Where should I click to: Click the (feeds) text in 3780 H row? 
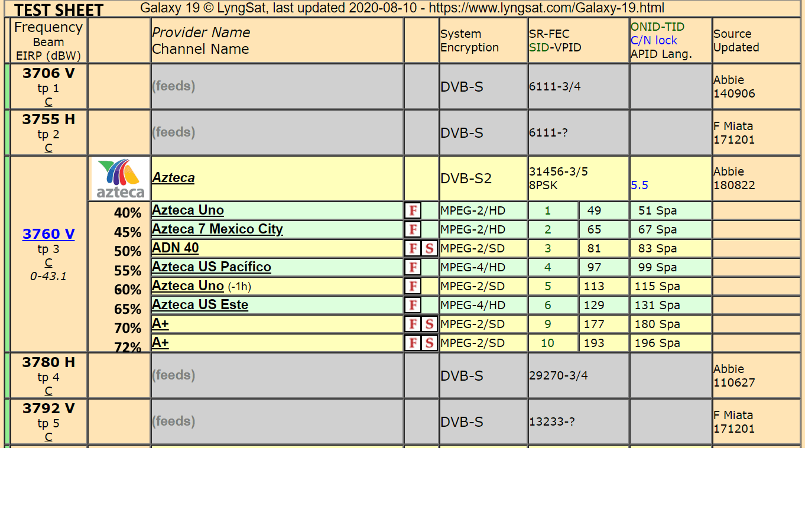pos(174,375)
